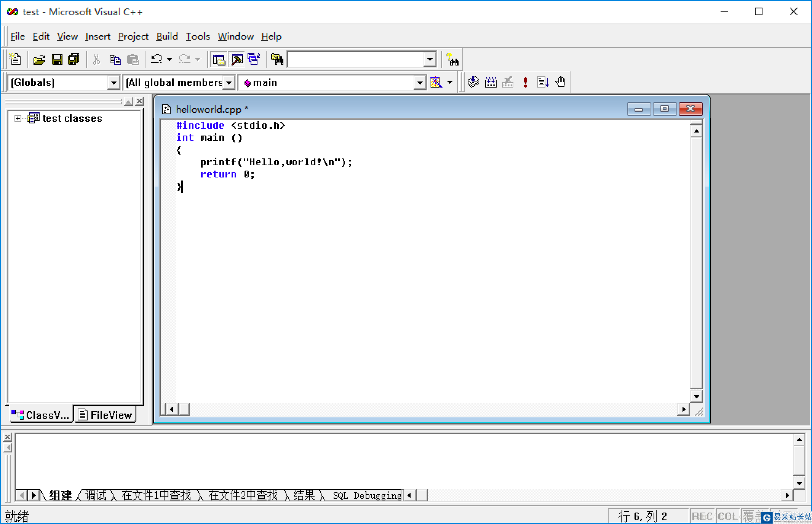Screen dimensions: 812x524
Task: Click the Insert/Remove Breakpoint hand icon
Action: pyautogui.click(x=560, y=82)
